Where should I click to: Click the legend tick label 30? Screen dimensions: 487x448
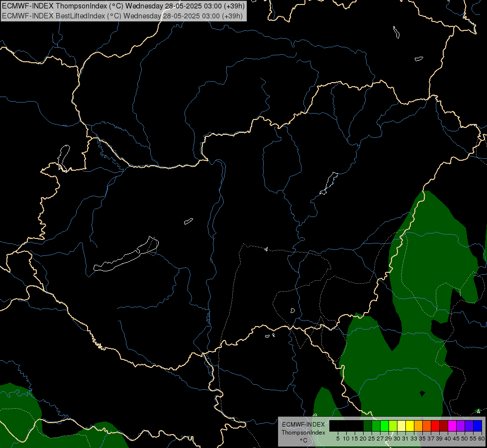[397, 439]
